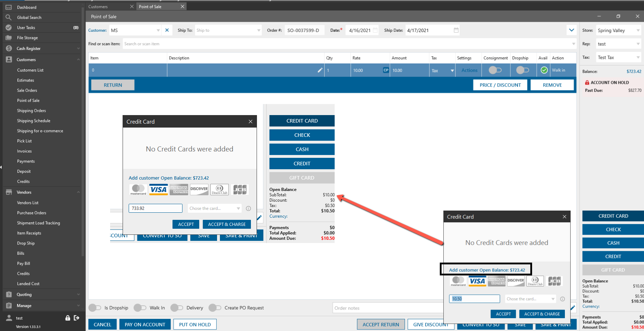Screen dimensions: 644x331
Task: Open Invoices in the sidebar
Action: [x=24, y=151]
